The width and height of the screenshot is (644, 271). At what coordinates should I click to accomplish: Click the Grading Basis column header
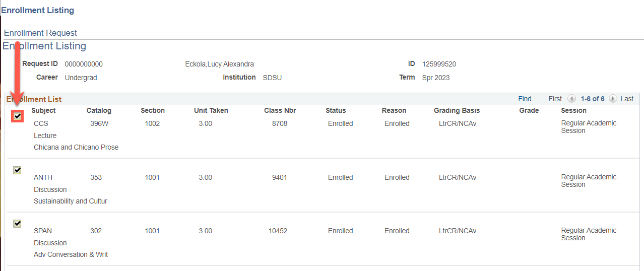point(457,110)
